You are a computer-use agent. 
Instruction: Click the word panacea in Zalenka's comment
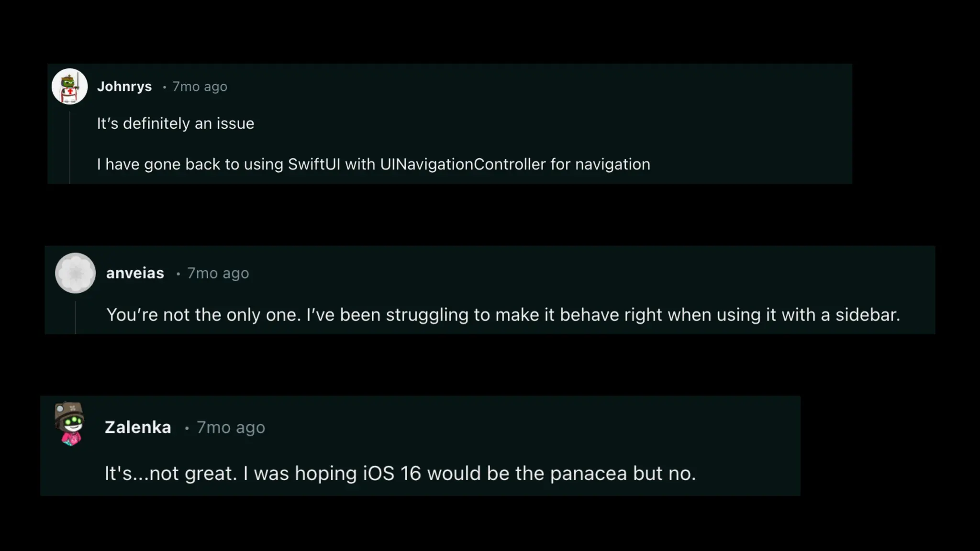point(588,474)
